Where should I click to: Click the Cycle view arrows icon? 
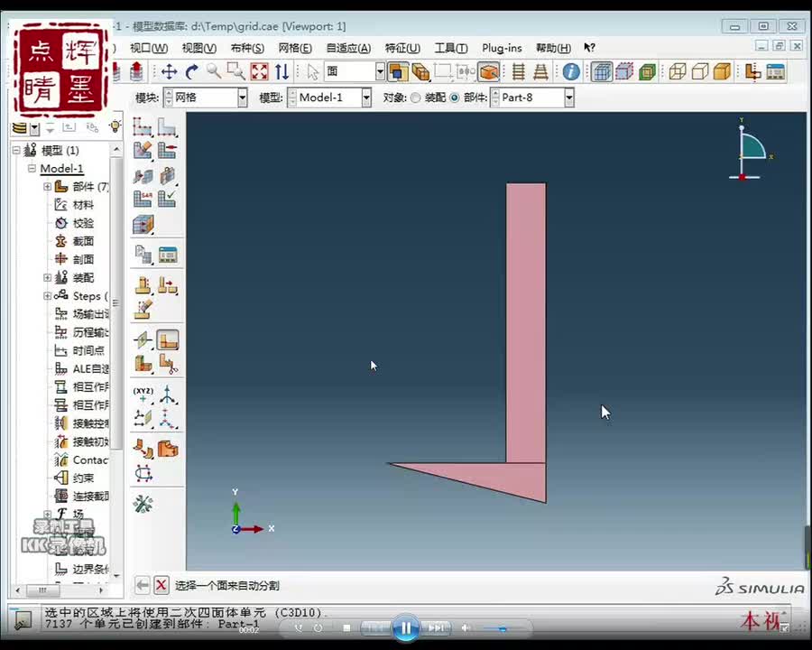281,71
